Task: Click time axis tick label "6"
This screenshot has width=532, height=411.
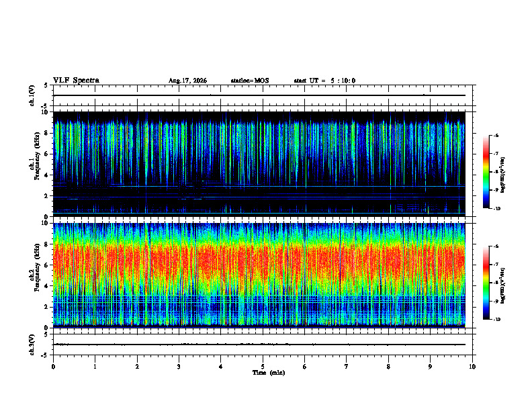Action: click(x=305, y=367)
